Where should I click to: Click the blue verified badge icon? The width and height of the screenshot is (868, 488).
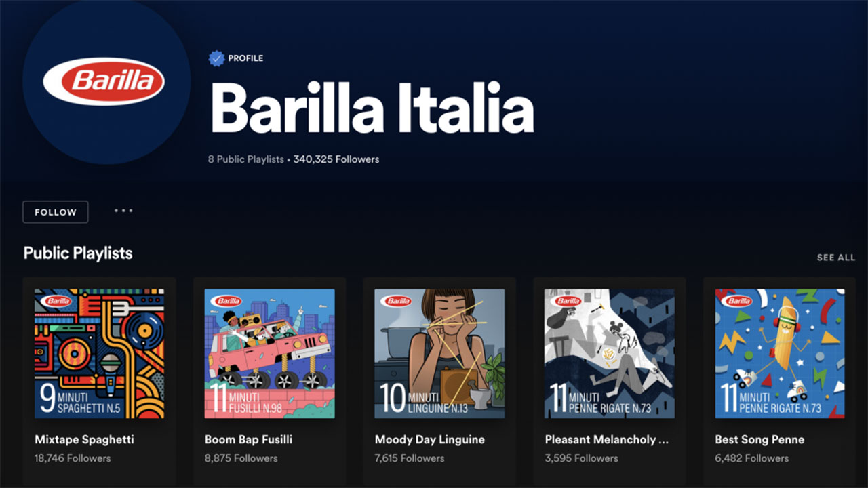coord(216,58)
